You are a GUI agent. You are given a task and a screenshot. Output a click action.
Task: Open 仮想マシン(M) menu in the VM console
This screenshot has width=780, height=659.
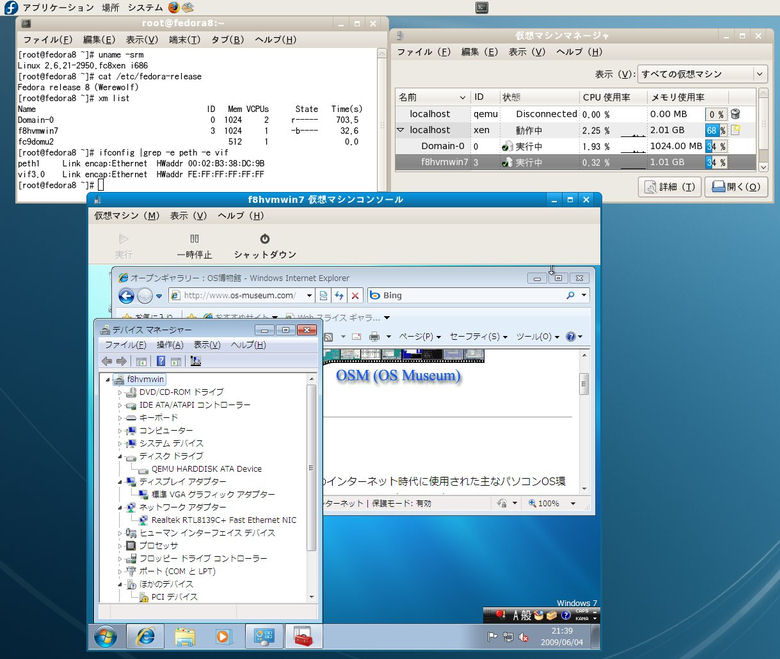[x=127, y=215]
